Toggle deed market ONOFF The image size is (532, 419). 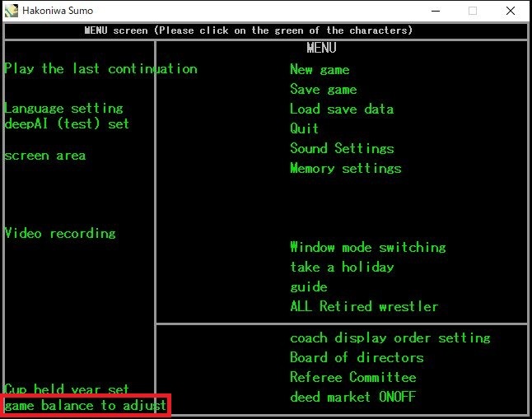point(353,397)
